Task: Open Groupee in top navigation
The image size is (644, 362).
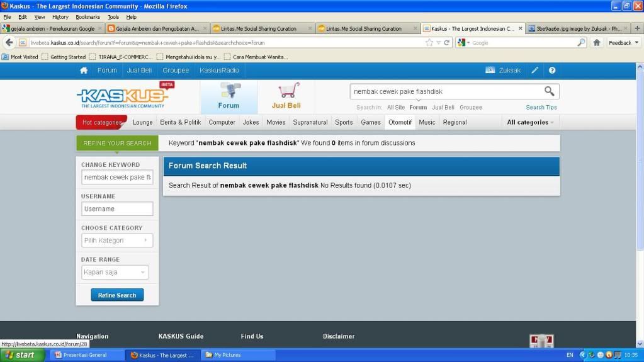Action: [176, 71]
